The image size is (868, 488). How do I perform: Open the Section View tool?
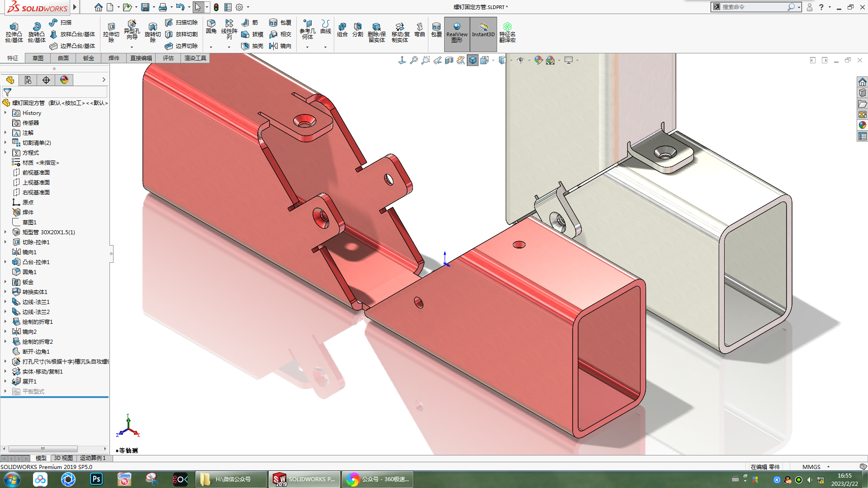coord(449,60)
